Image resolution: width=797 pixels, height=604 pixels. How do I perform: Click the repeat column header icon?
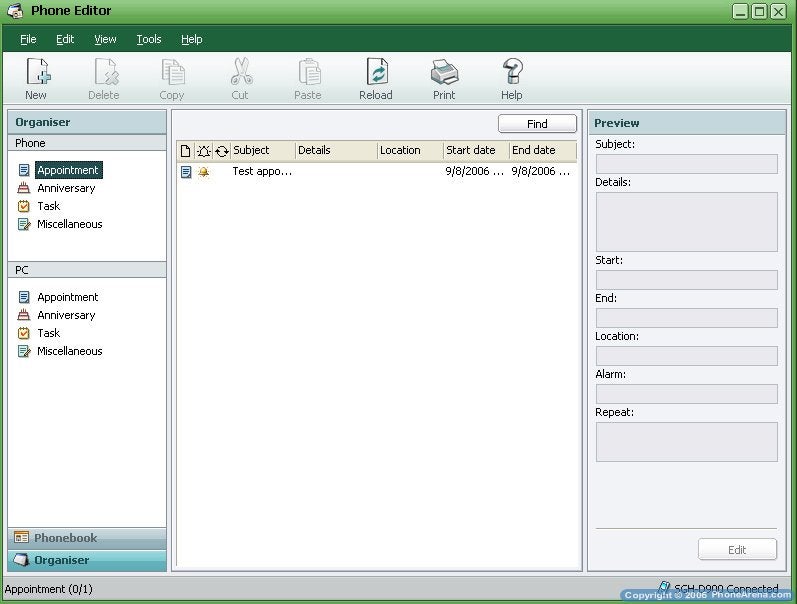click(x=222, y=151)
